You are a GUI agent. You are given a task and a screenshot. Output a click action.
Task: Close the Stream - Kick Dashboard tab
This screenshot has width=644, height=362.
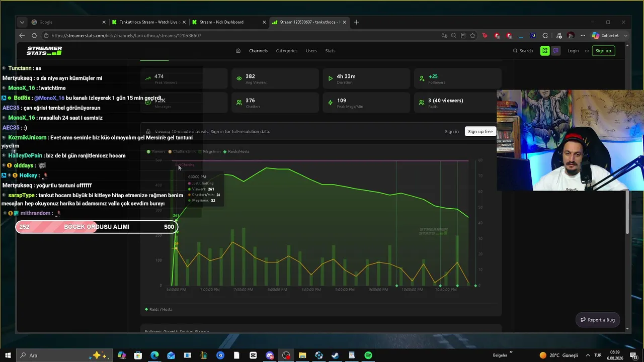click(264, 22)
